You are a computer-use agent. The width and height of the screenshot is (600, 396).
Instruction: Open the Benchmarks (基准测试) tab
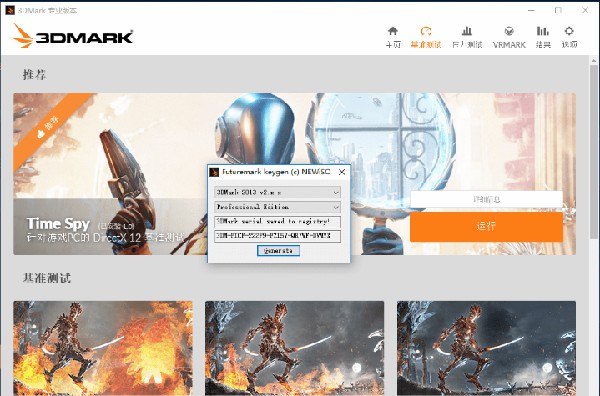[426, 37]
